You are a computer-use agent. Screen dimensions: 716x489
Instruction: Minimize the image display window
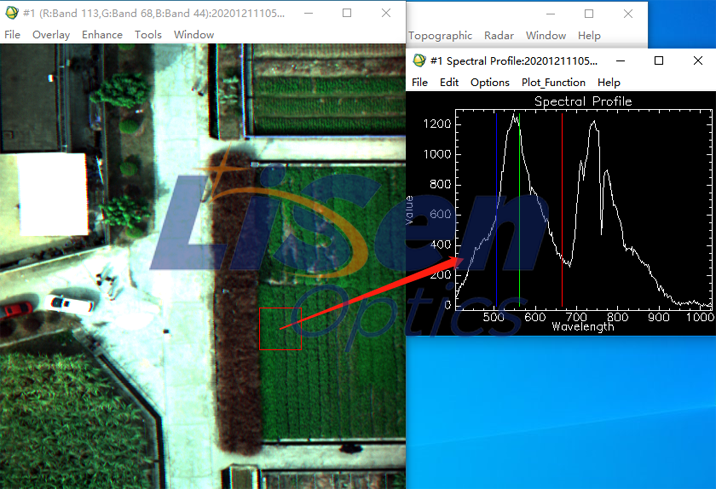[x=309, y=13]
